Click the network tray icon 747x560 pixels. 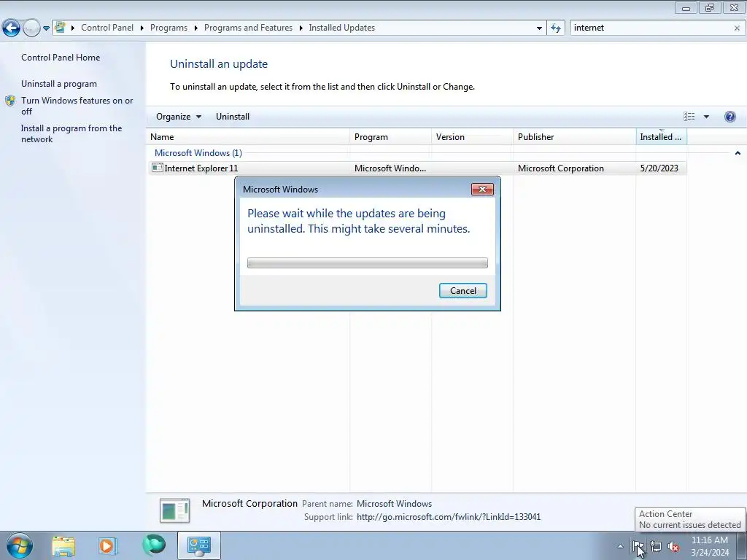(x=656, y=547)
